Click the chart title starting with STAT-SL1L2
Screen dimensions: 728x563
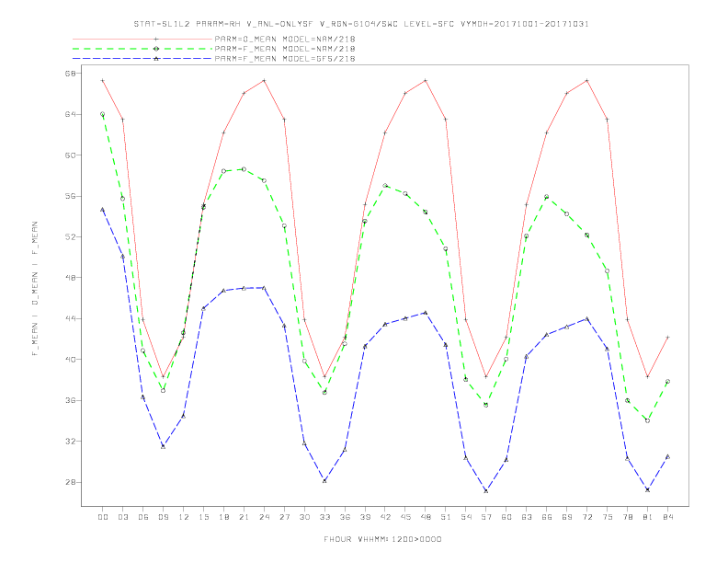tap(361, 24)
